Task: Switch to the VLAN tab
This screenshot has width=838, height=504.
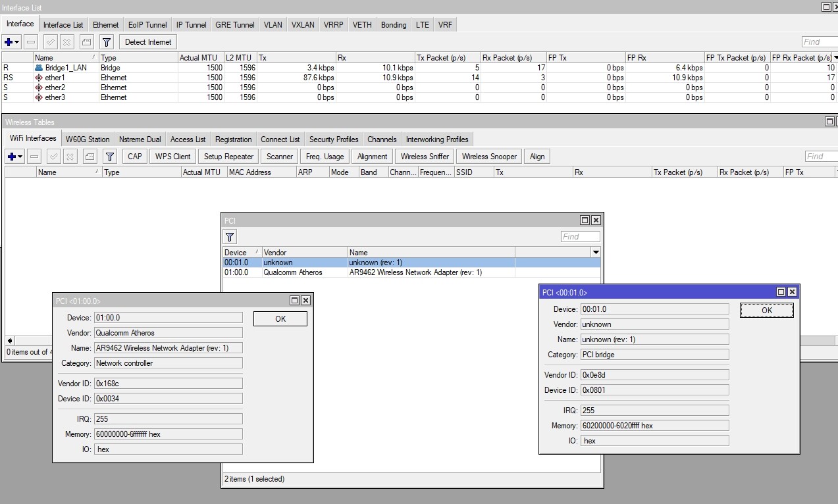Action: tap(273, 25)
